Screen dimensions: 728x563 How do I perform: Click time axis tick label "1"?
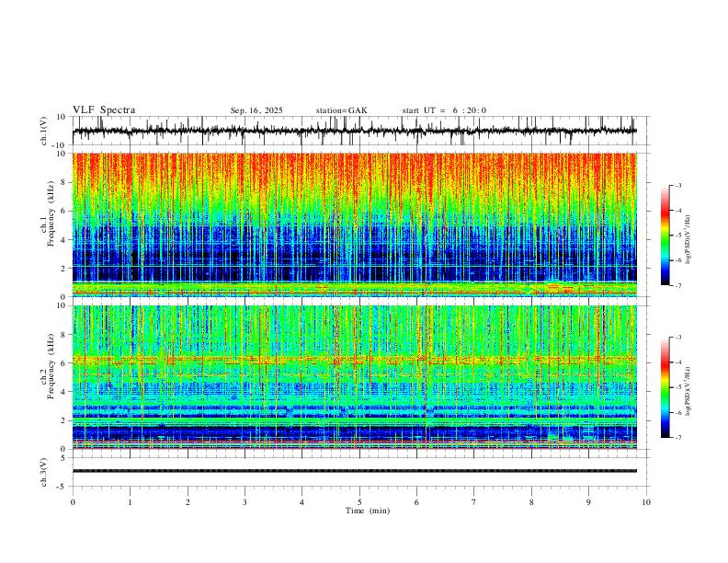pyautogui.click(x=130, y=502)
